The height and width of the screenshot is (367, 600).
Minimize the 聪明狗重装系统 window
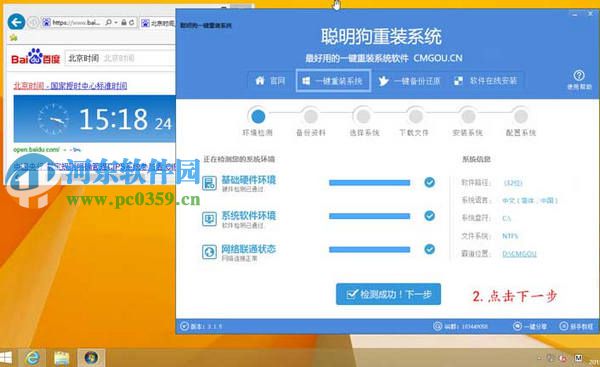coord(575,14)
